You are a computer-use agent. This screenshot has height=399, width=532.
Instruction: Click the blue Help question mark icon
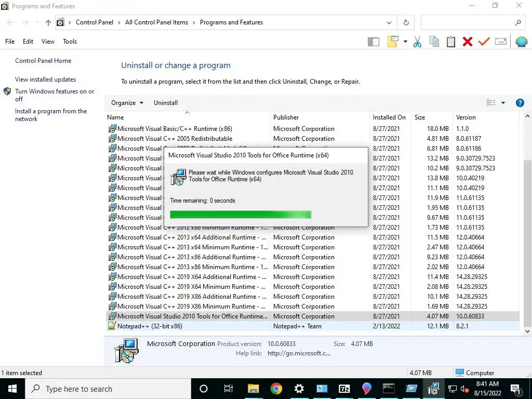(520, 103)
